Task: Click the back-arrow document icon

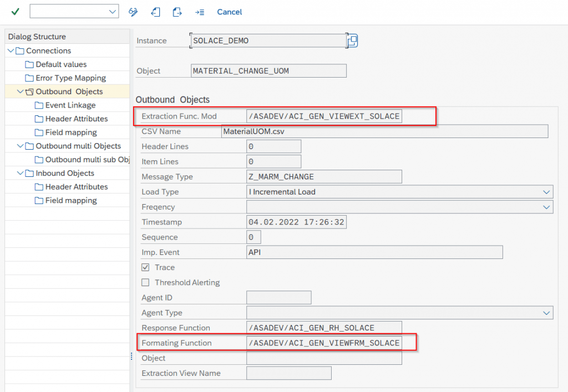Action: 156,11
